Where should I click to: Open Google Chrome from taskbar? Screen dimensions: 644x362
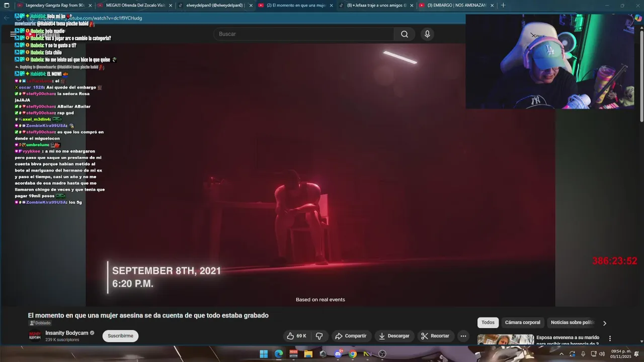[x=353, y=354]
